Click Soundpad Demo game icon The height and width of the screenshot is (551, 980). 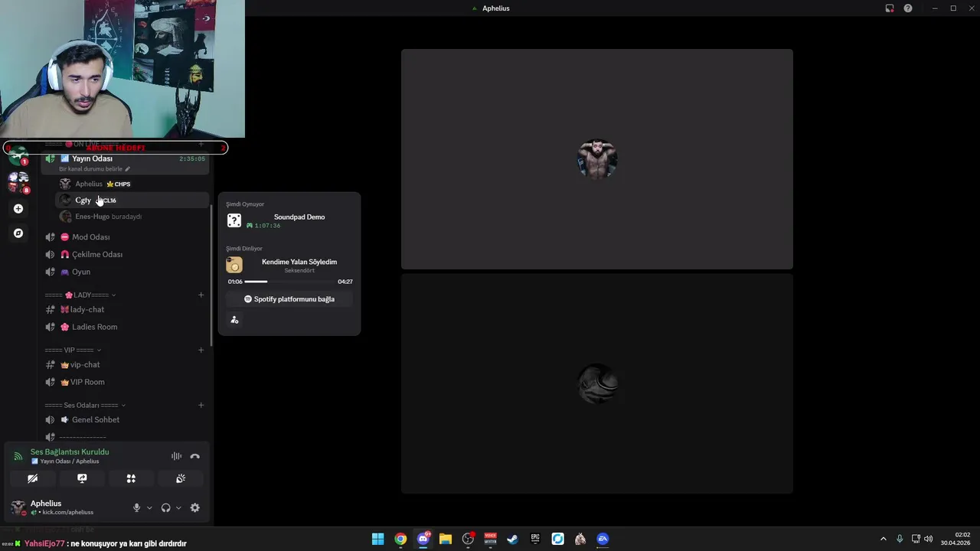pos(234,220)
